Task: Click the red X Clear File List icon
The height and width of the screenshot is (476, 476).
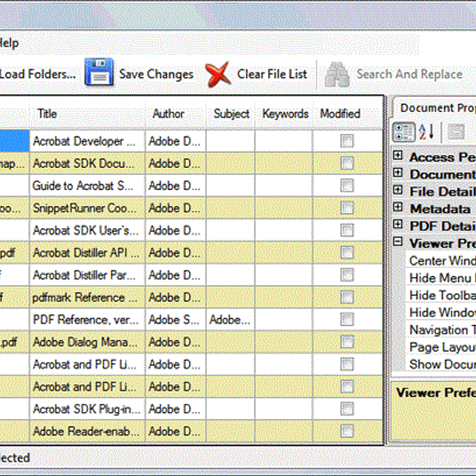Action: click(x=217, y=75)
